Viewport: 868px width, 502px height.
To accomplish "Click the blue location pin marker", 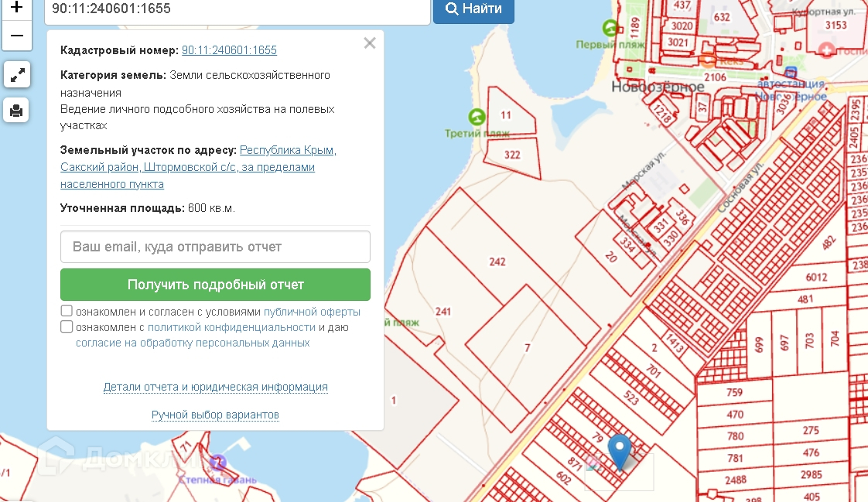I will (620, 452).
